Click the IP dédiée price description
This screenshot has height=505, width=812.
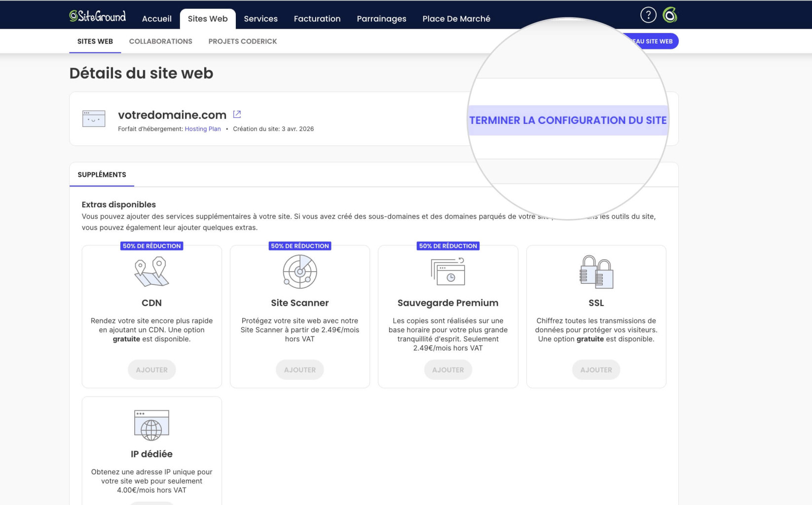pos(152,481)
